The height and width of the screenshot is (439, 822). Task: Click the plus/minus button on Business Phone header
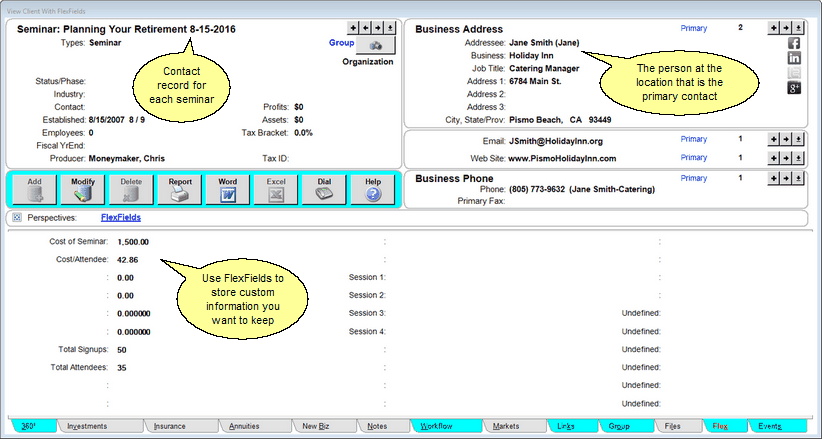tap(797, 178)
